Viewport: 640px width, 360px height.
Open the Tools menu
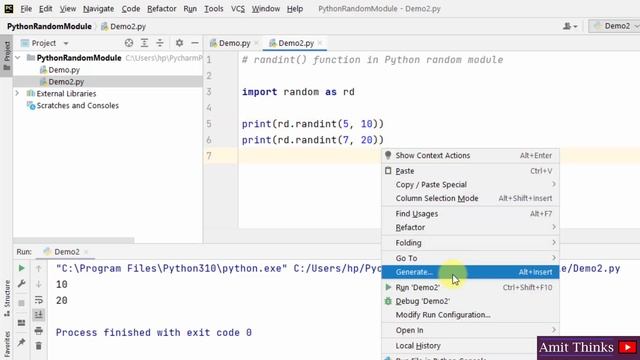pyautogui.click(x=213, y=9)
